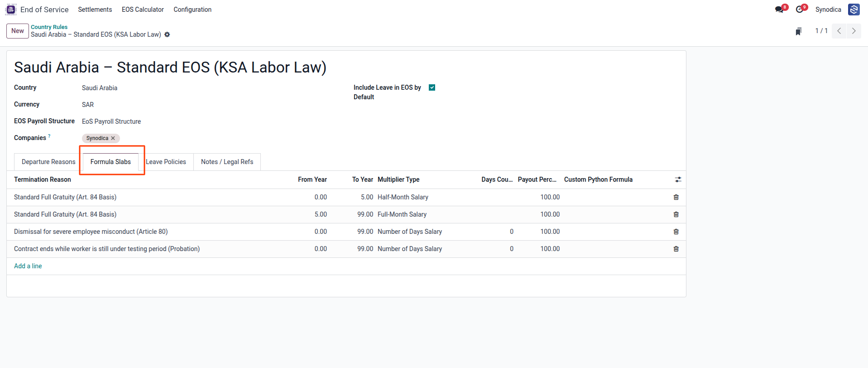
Task: Toggle Include Leave in EOS by Default
Action: coord(432,87)
